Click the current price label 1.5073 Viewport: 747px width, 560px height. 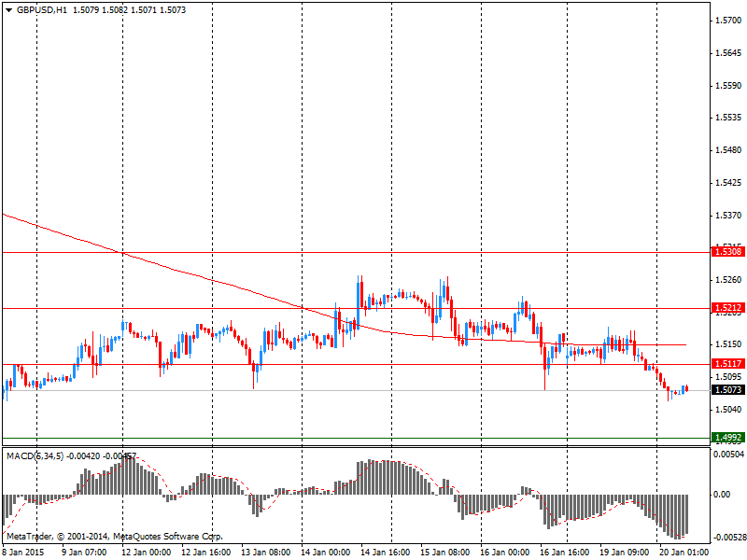(727, 390)
